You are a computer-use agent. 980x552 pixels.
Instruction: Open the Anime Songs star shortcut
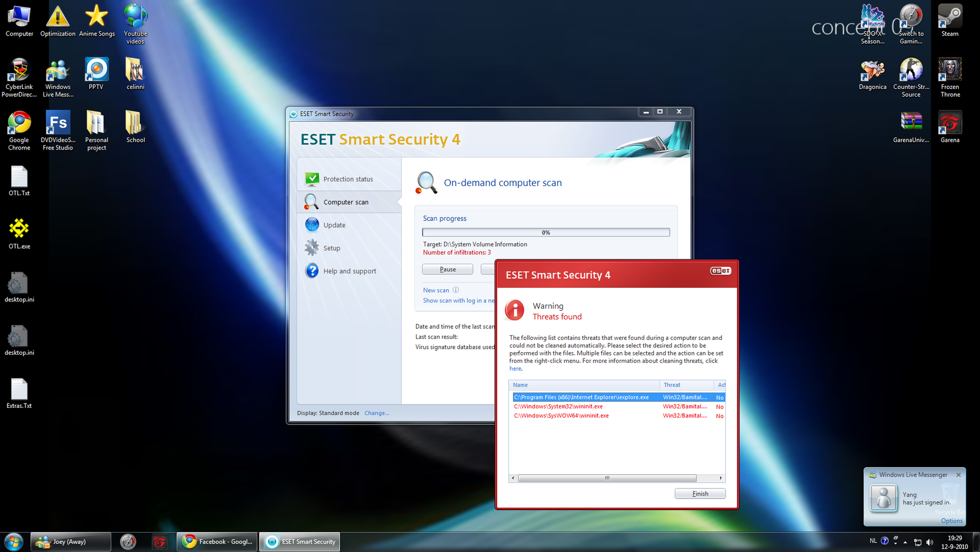(97, 21)
